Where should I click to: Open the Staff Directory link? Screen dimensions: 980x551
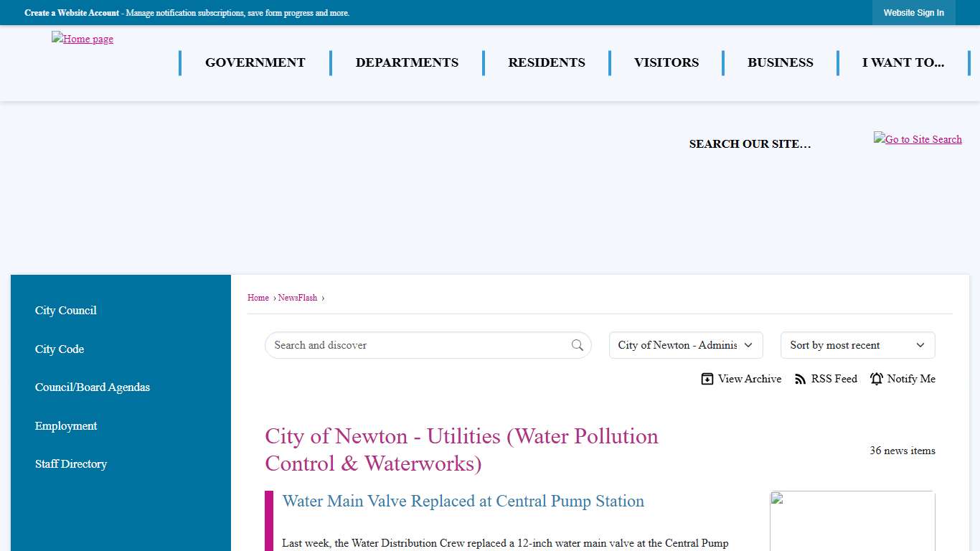point(71,464)
